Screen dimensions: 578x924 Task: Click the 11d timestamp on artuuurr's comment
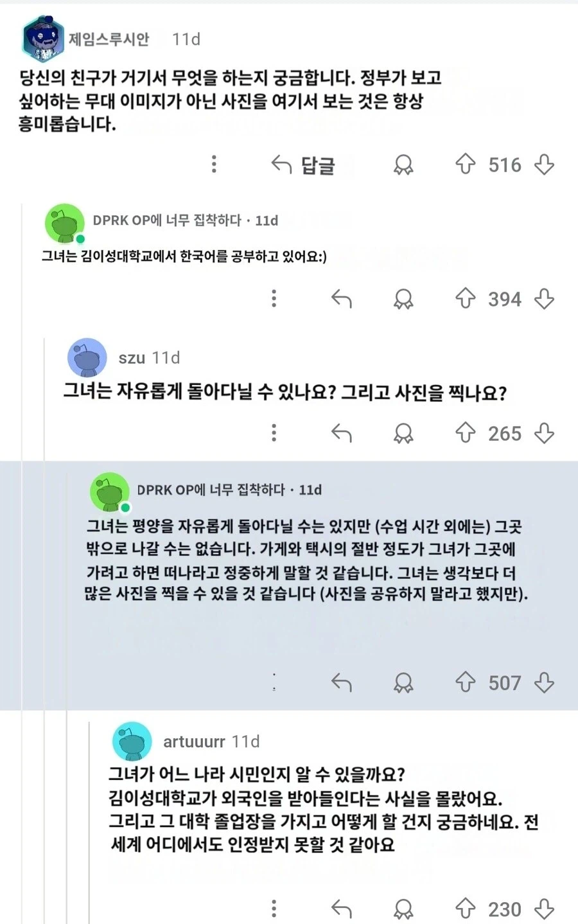click(247, 741)
